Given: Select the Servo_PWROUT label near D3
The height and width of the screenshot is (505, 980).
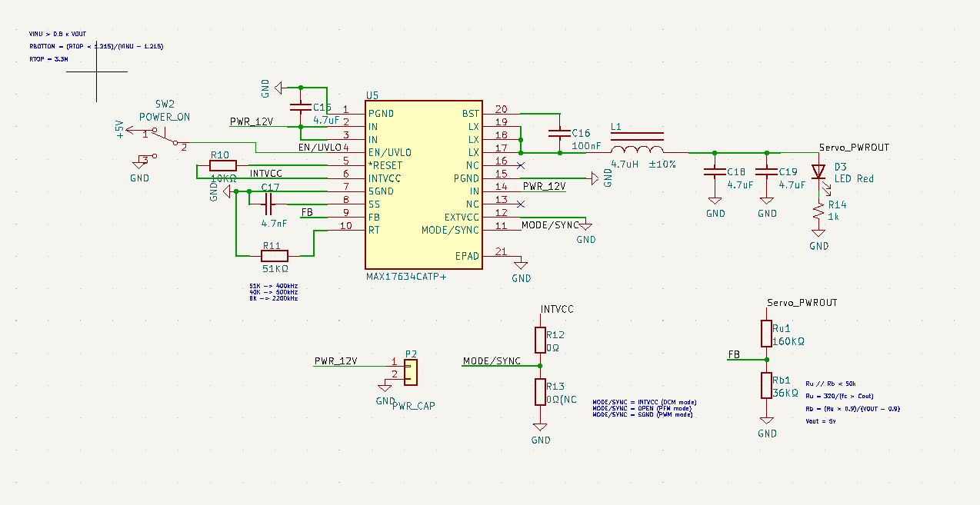Looking at the screenshot, I should (854, 147).
